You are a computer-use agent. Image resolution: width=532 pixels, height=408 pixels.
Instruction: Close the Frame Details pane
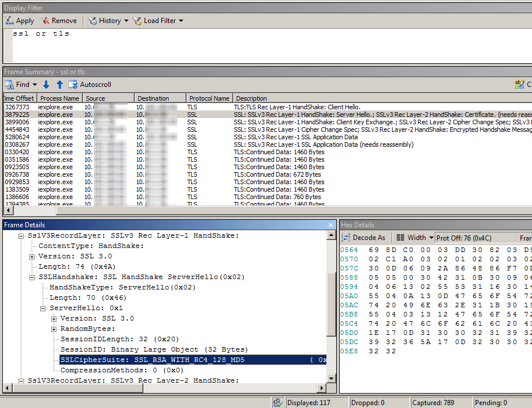click(x=330, y=225)
